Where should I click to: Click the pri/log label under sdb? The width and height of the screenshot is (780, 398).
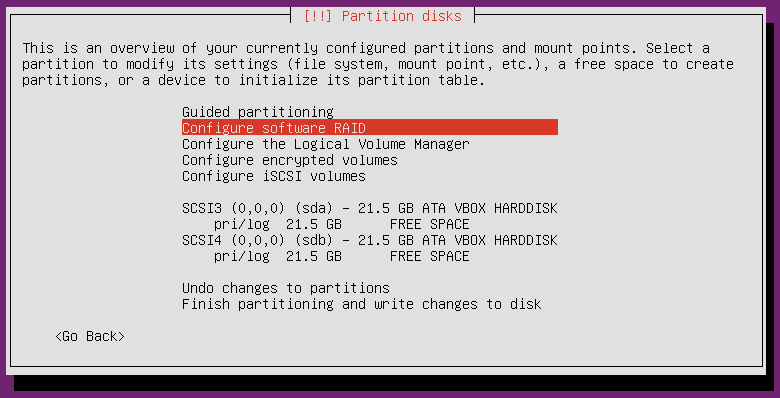(x=242, y=257)
